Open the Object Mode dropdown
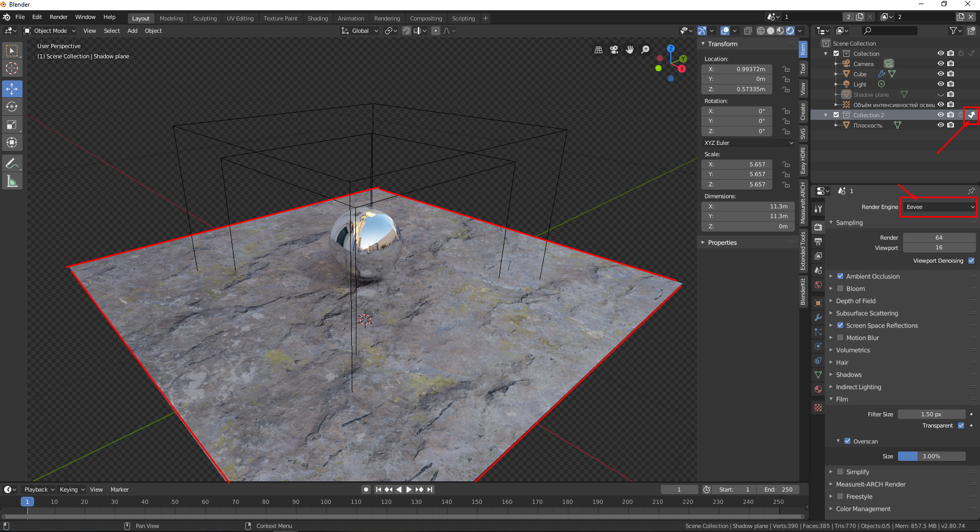The height and width of the screenshot is (532, 980). (50, 31)
